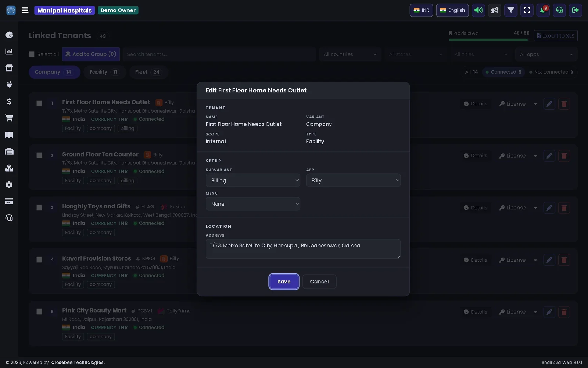Click the Search tenants input field
588x368 pixels.
[219, 54]
